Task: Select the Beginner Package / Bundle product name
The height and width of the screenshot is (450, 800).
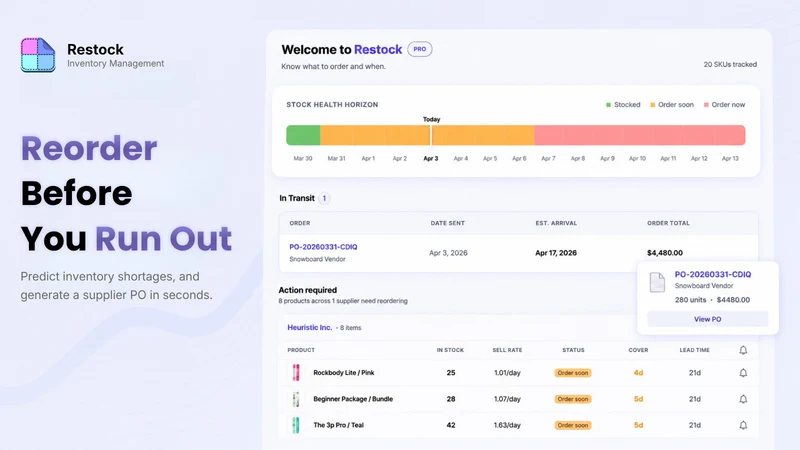Action: coord(353,399)
